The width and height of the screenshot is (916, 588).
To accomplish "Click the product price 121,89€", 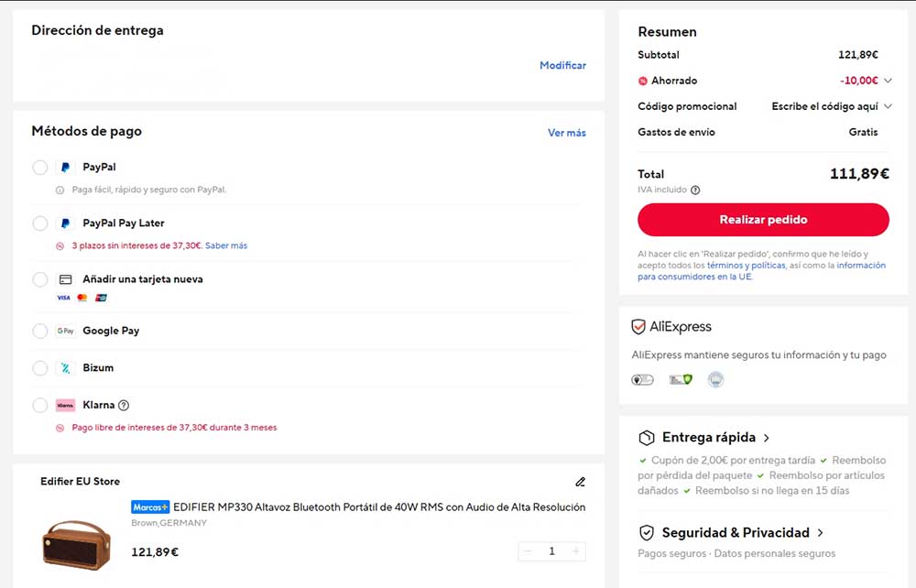I will pyautogui.click(x=155, y=552).
